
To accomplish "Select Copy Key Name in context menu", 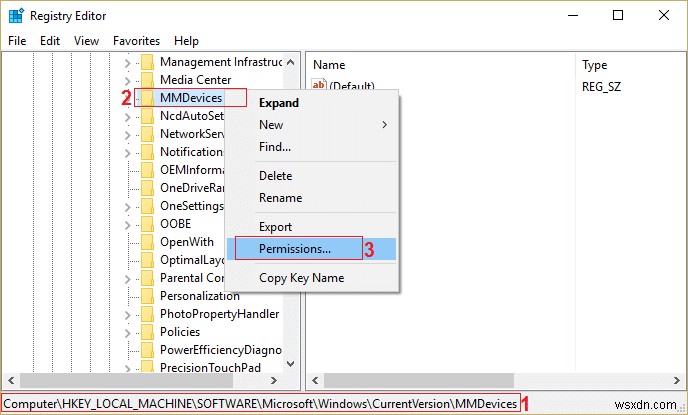I will pyautogui.click(x=312, y=278).
